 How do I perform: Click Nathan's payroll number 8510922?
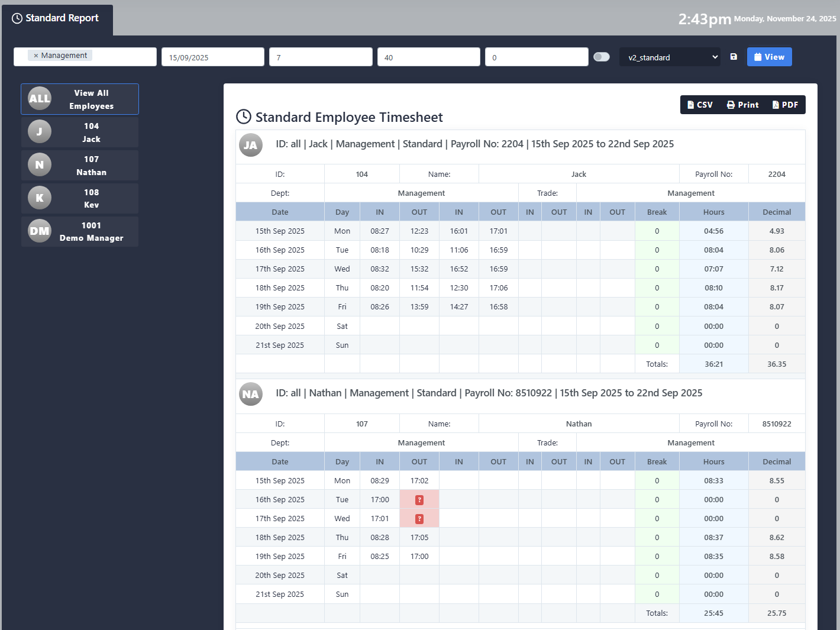777,424
